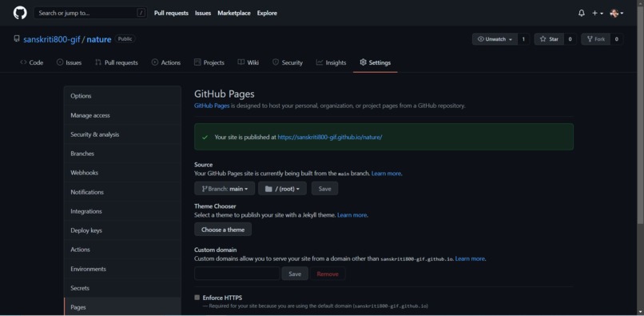Click the watchers count 1
The height and width of the screenshot is (316, 644).
(523, 39)
